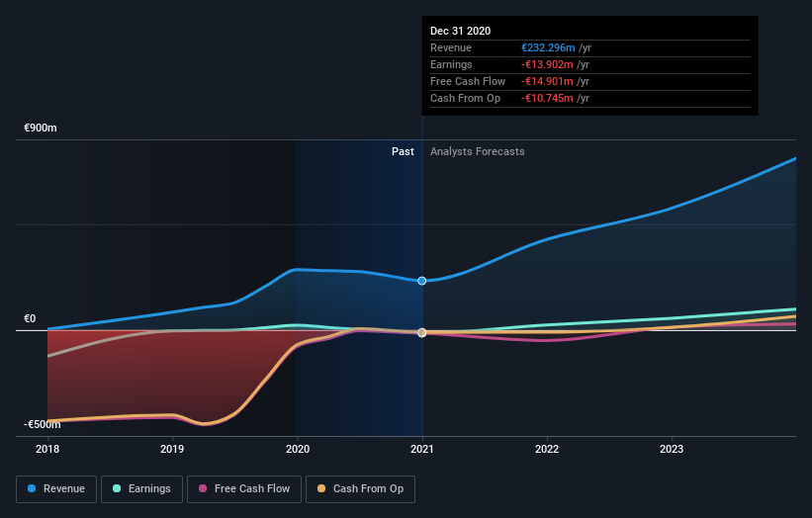Click the earnings data point marker at 2021
812x518 pixels.
[x=422, y=332]
